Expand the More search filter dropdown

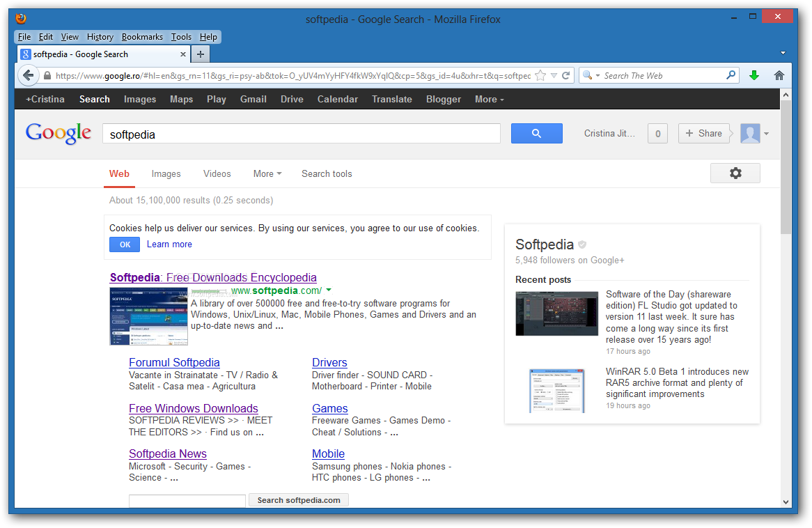point(267,173)
